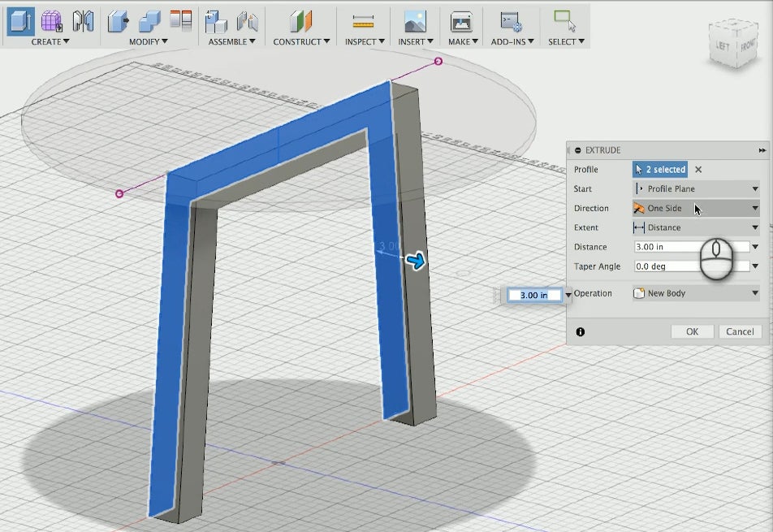The width and height of the screenshot is (773, 532).
Task: Open the Operation dropdown showing New Body
Action: pos(696,293)
